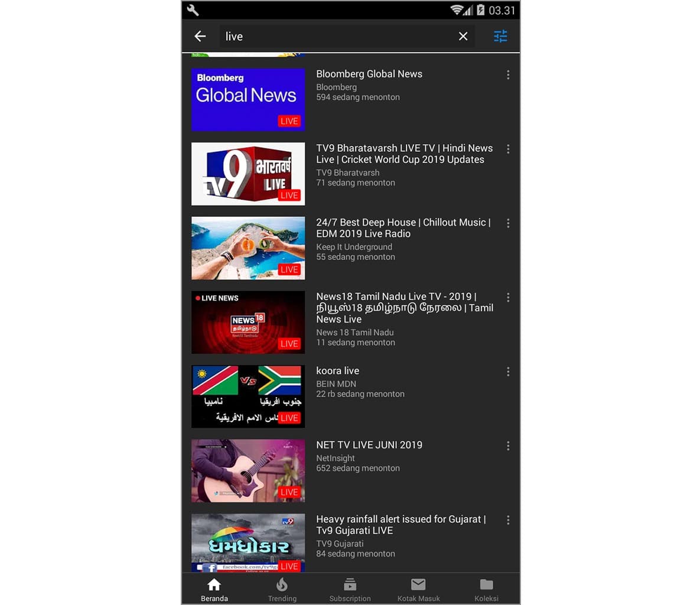Viewport: 700px width, 605px height.
Task: Open the TV9 Bharatavarsh live thumbnail
Action: pos(248,174)
